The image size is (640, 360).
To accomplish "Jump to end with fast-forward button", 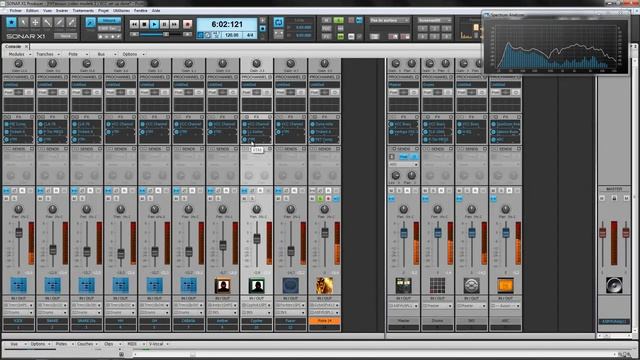I will [x=174, y=24].
